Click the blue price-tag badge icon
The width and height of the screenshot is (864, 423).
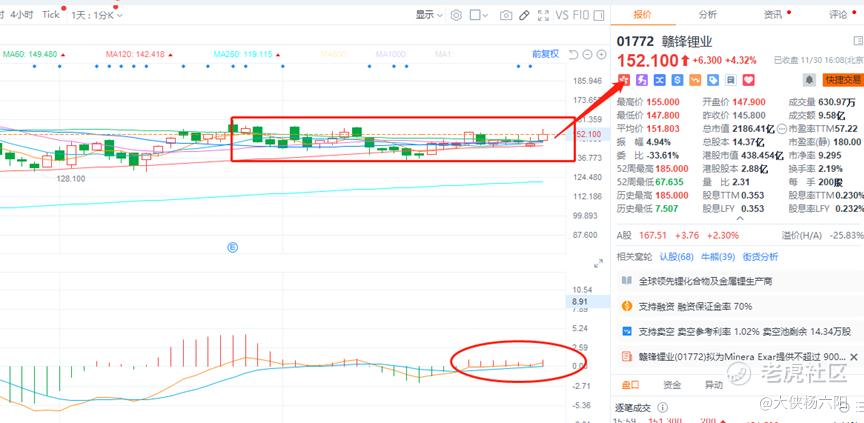(x=712, y=80)
